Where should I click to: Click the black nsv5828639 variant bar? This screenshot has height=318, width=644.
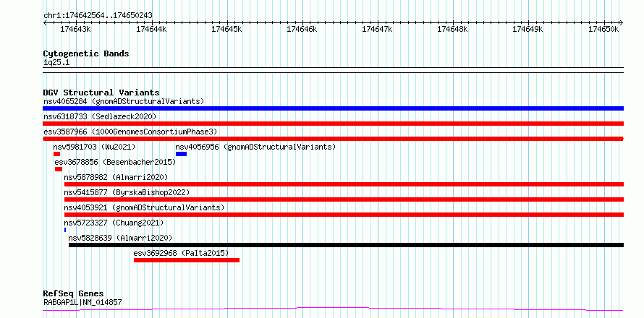click(x=346, y=245)
